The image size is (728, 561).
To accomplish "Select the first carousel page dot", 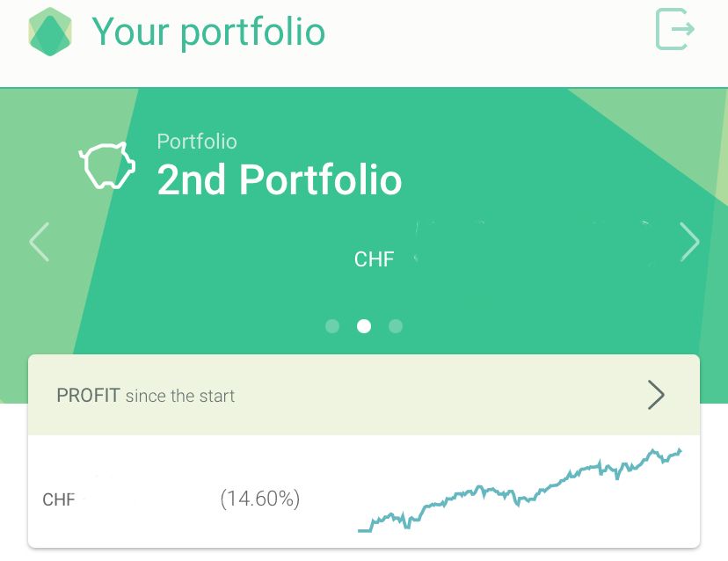I will click(x=332, y=326).
